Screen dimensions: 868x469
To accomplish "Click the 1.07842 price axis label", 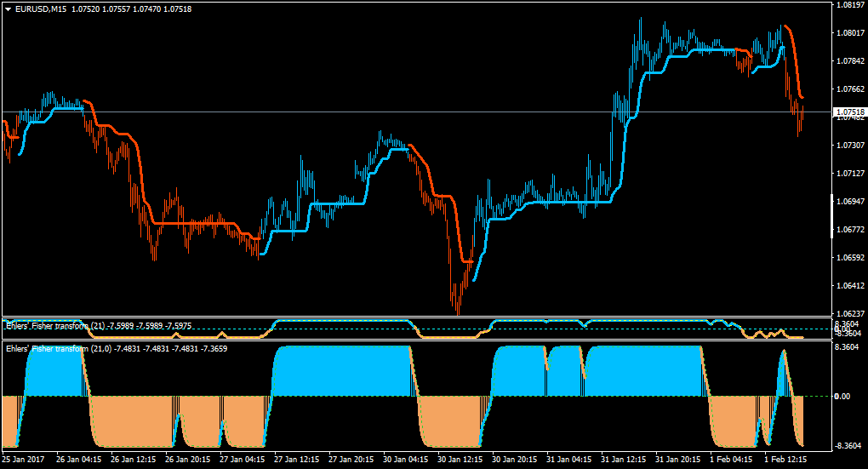I will (850, 61).
